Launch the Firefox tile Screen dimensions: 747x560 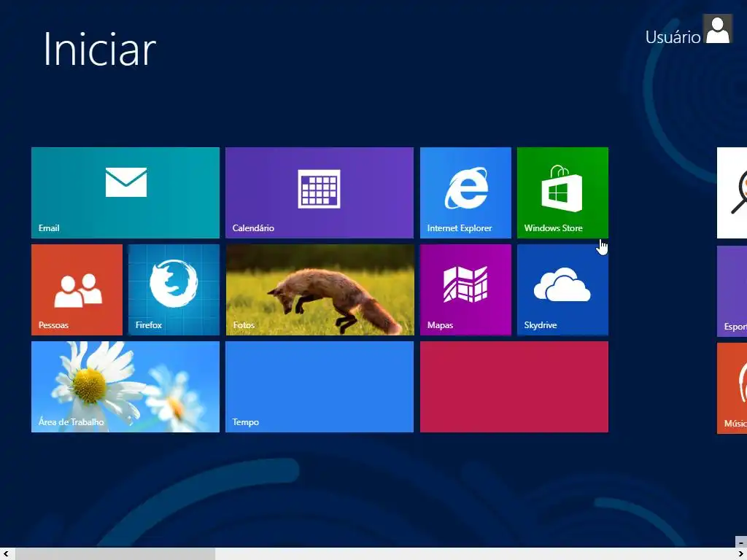[174, 290]
